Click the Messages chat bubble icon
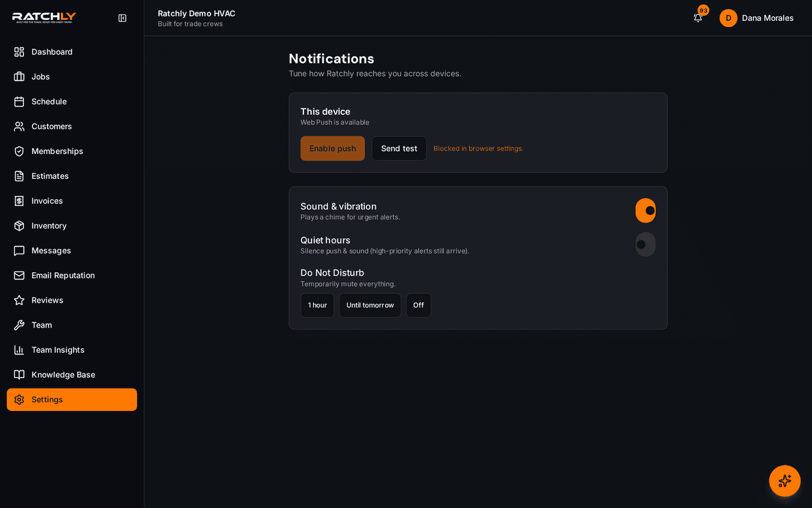Screen dimensions: 812x508 (x=19, y=251)
